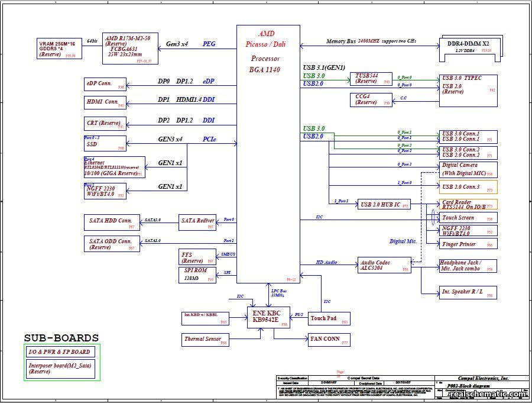Select the I/O & PWR & FP BOARD entry
532x403 pixels.
point(61,352)
